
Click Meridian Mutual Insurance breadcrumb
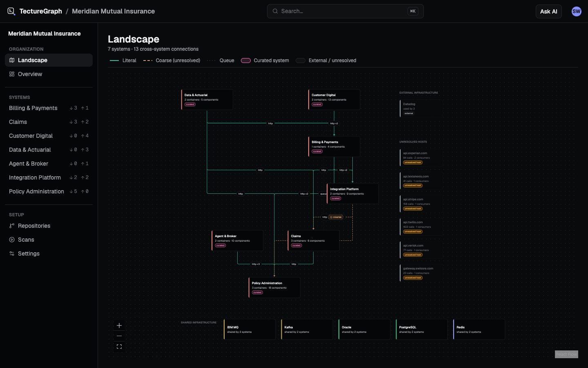(x=113, y=11)
